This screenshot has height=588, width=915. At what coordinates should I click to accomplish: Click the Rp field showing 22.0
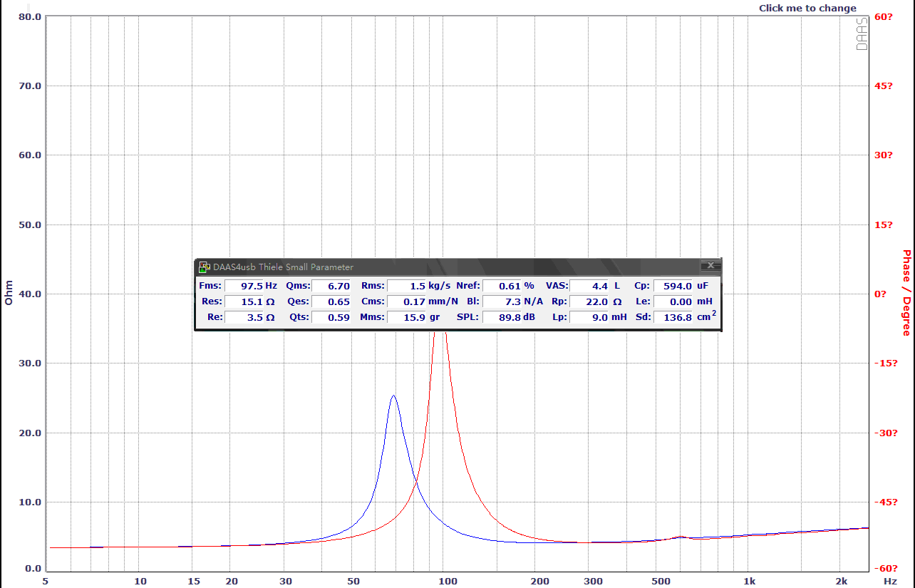tap(589, 301)
